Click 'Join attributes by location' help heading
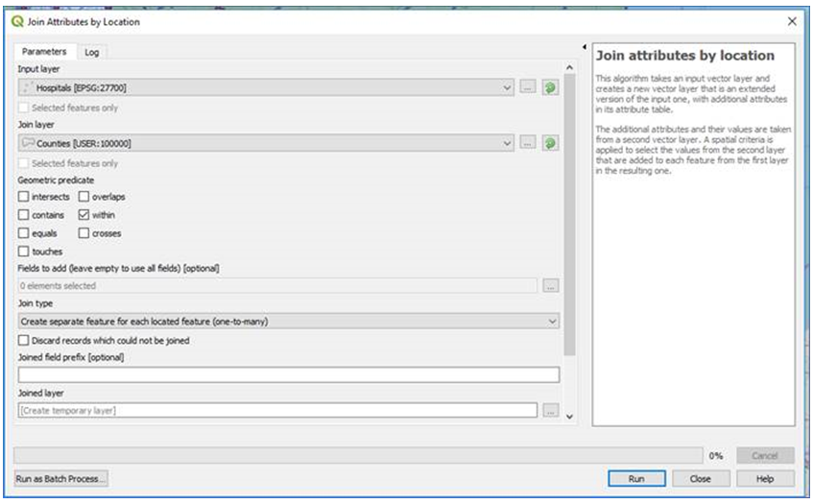This screenshot has width=813, height=504. tap(685, 56)
